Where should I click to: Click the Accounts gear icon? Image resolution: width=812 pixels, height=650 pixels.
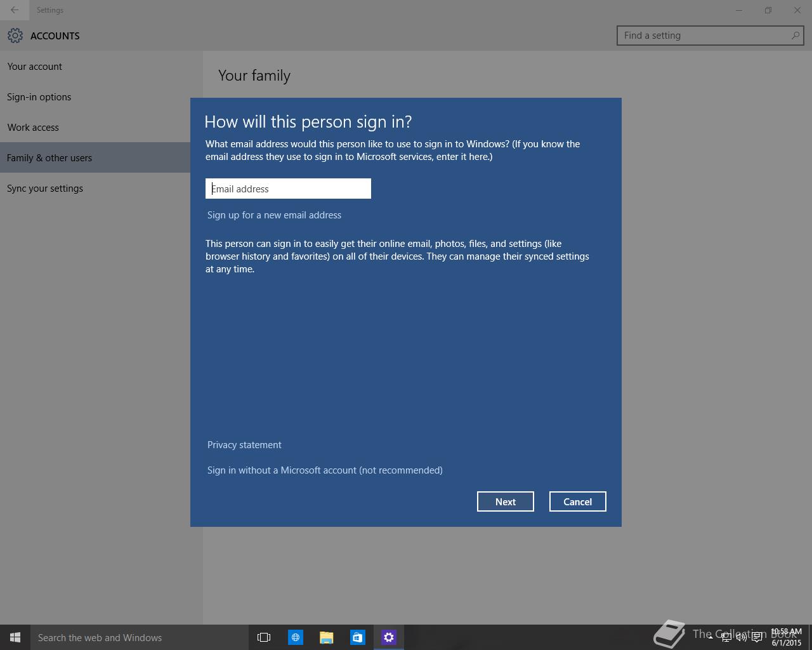pos(15,36)
